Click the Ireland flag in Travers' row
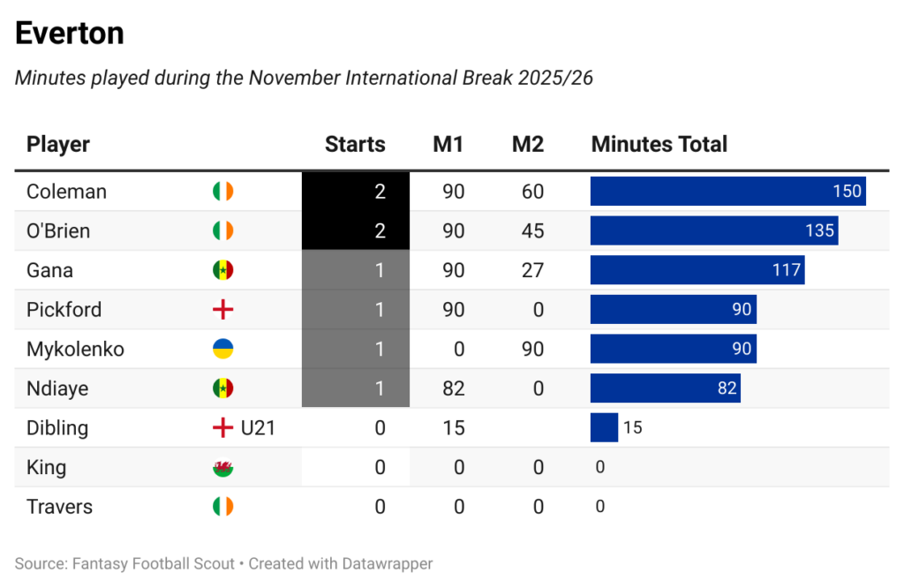Viewport: 904px width, 588px height. point(222,507)
